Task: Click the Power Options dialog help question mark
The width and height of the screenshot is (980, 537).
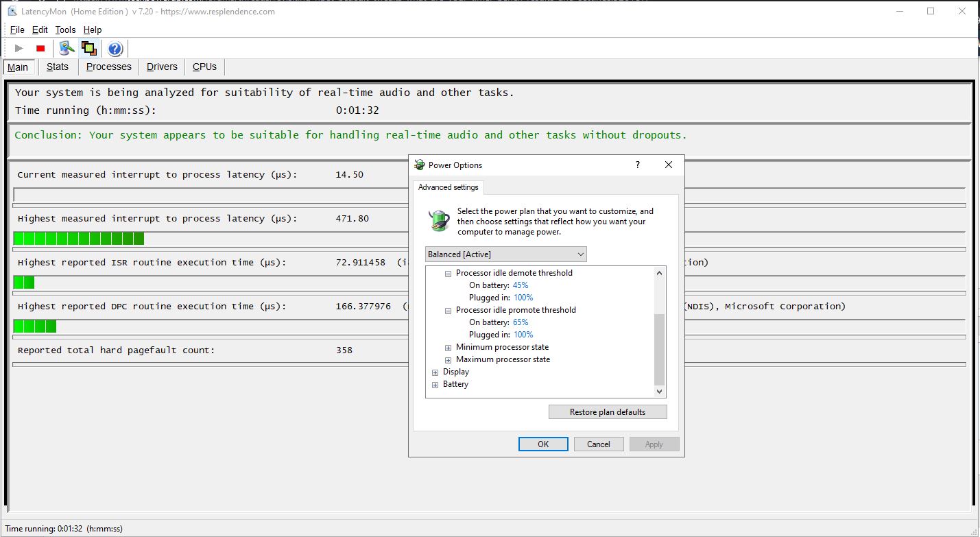Action: point(637,165)
